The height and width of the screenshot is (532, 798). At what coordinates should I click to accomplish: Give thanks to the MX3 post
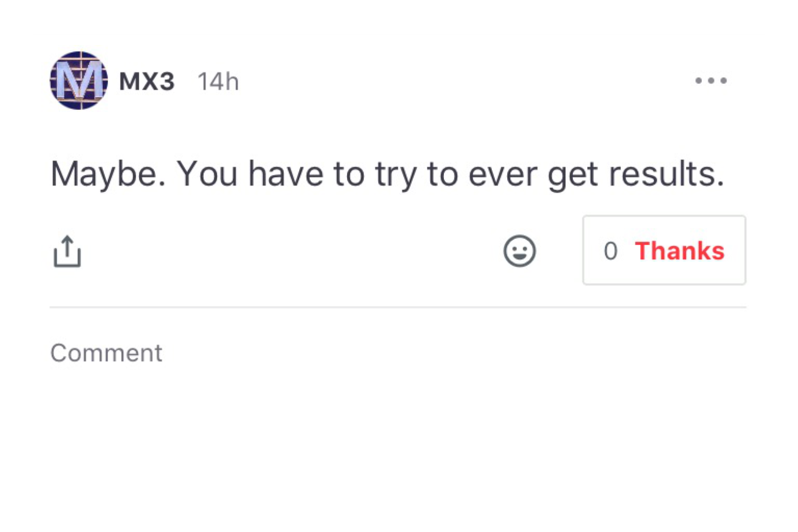click(664, 250)
